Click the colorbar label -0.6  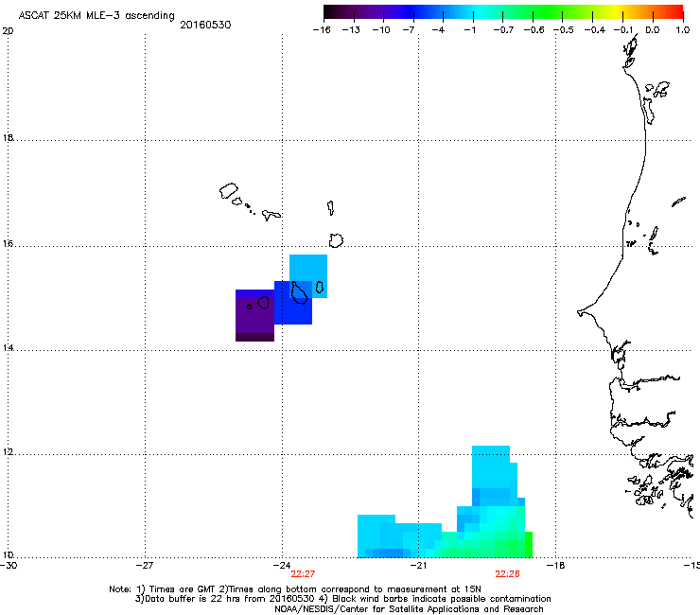click(534, 30)
